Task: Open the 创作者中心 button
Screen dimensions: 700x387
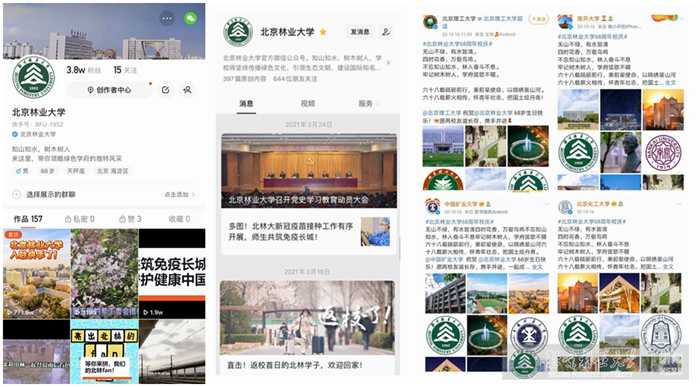Action: (109, 90)
